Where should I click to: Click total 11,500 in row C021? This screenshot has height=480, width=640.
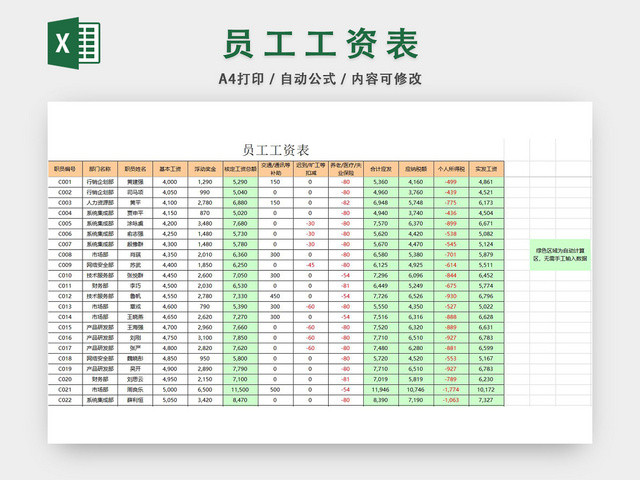240,390
